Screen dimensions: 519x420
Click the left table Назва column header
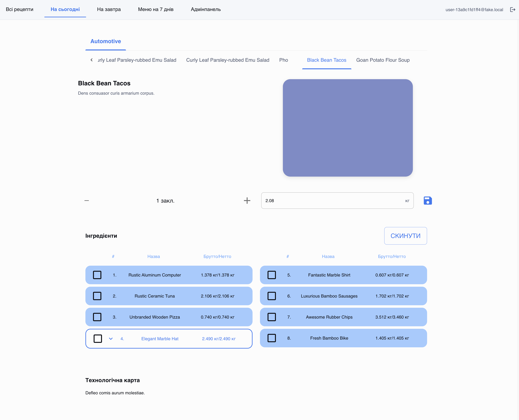[x=154, y=256]
